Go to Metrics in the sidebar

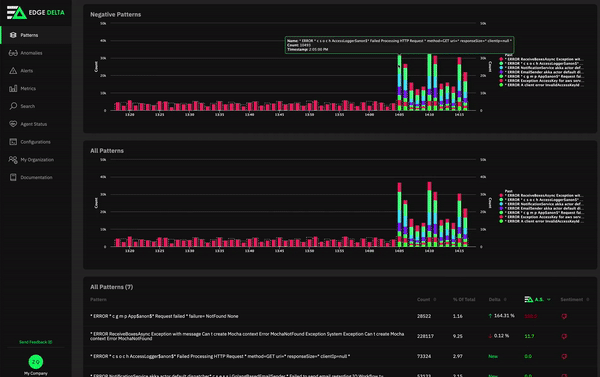click(x=28, y=88)
